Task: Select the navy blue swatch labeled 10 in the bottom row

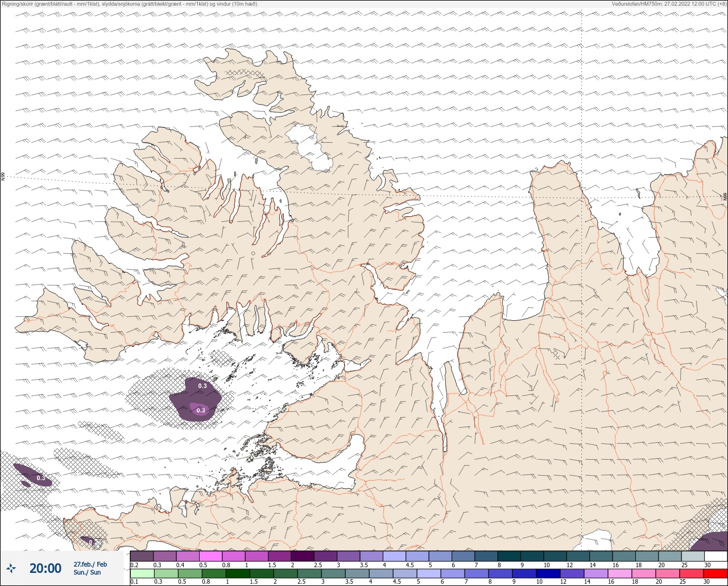Action: (548, 573)
